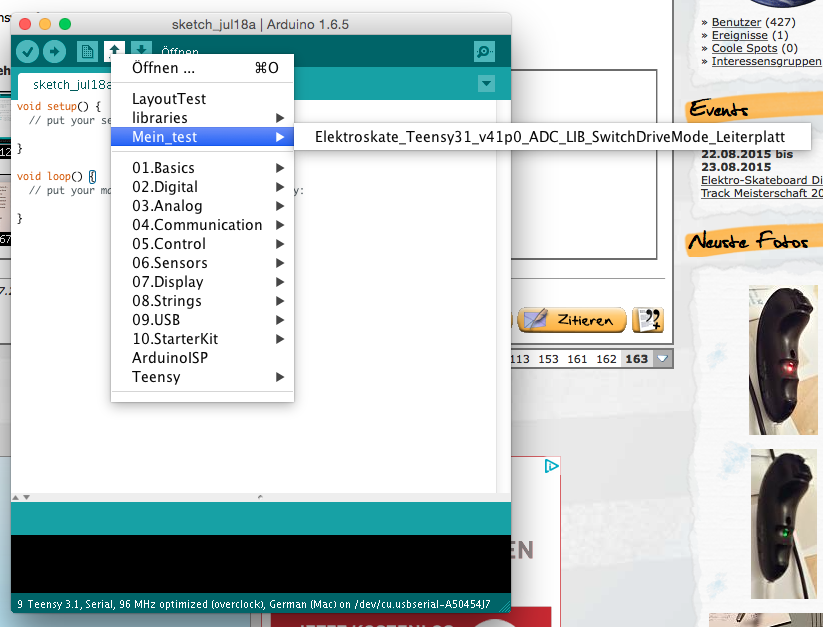Click the Verify checkmark icon in Arduino toolbar
The width and height of the screenshot is (823, 627).
click(x=27, y=51)
